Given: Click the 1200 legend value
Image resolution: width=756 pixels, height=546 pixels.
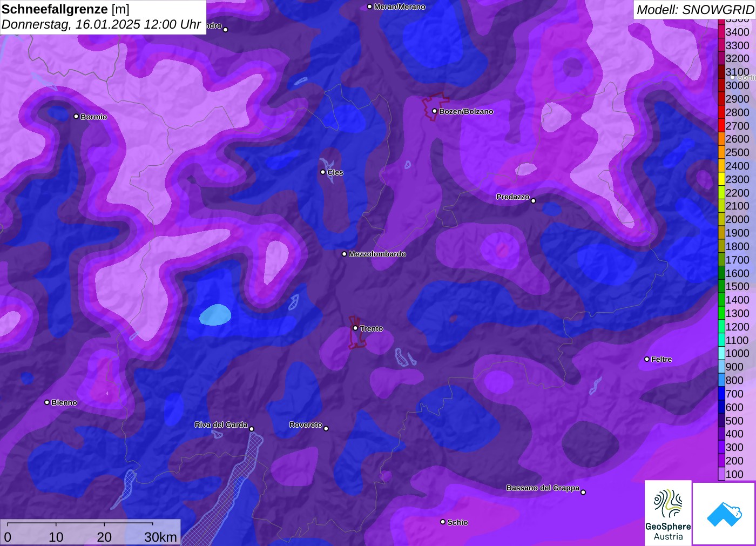Looking at the screenshot, I should tap(738, 327).
